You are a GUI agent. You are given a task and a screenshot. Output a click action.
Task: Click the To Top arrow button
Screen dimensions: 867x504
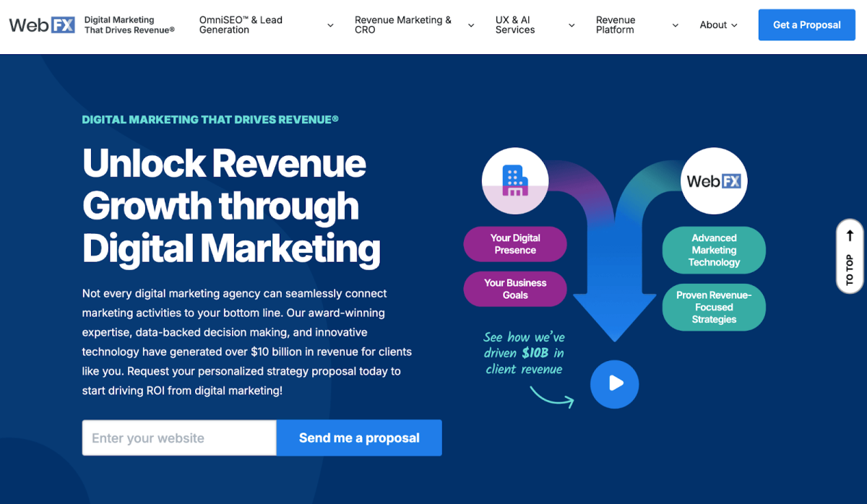[850, 256]
